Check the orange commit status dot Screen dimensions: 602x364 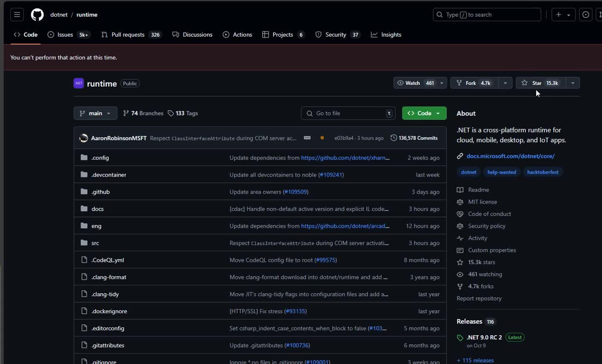coord(322,138)
